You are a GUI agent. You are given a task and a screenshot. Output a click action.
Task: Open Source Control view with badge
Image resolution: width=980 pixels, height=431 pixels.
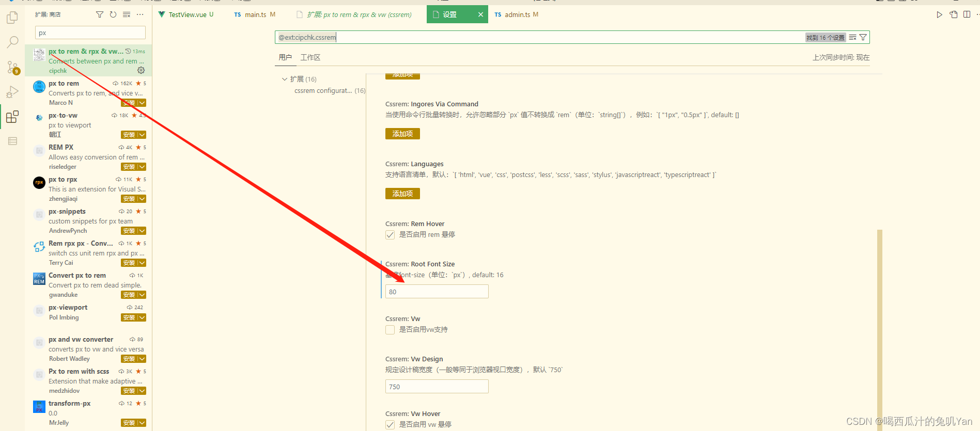coord(12,67)
